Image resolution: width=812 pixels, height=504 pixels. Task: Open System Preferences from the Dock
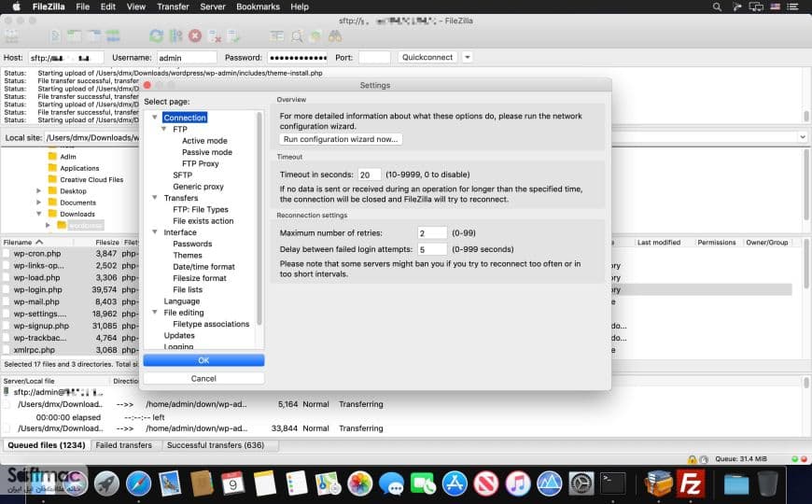coord(581,483)
